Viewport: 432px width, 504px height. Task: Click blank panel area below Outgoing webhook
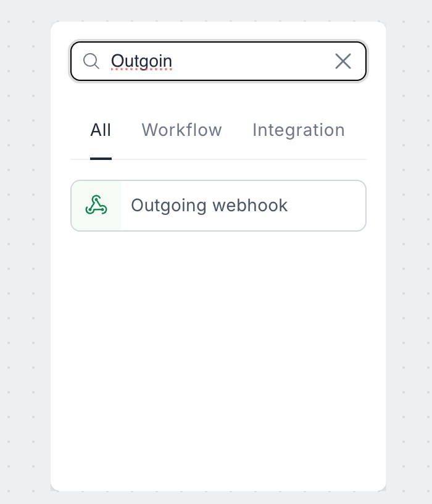(x=218, y=346)
